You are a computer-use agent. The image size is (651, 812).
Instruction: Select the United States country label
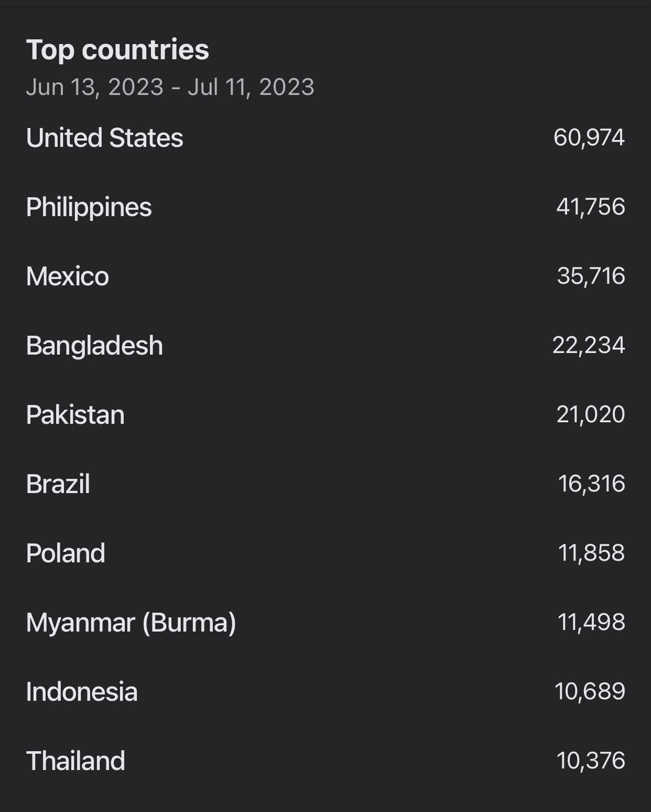[x=105, y=138]
